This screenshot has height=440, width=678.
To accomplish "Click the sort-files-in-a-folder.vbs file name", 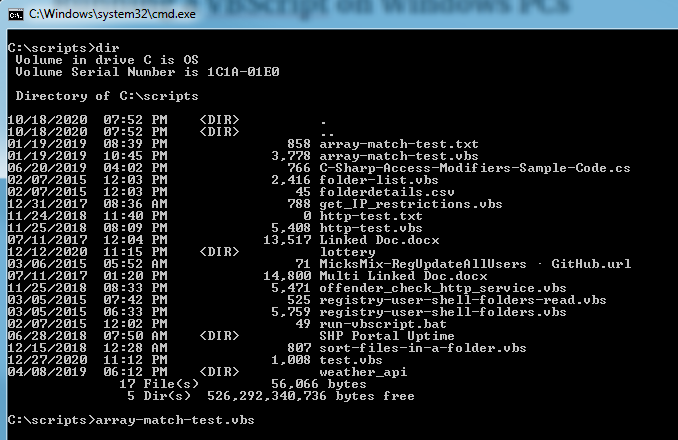I will (x=423, y=348).
